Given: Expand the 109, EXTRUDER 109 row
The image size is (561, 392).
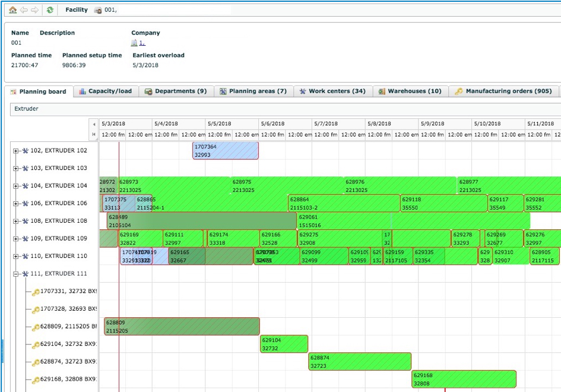Looking at the screenshot, I should 16,239.
